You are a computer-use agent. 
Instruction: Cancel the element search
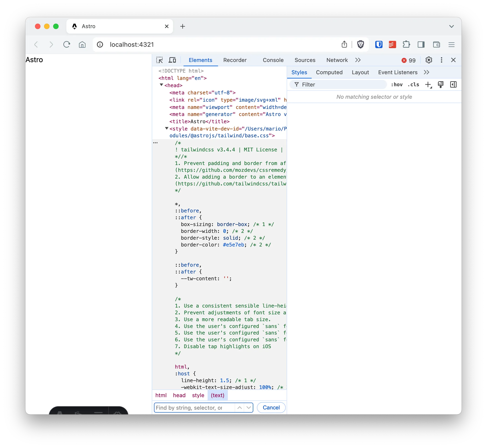[271, 408]
